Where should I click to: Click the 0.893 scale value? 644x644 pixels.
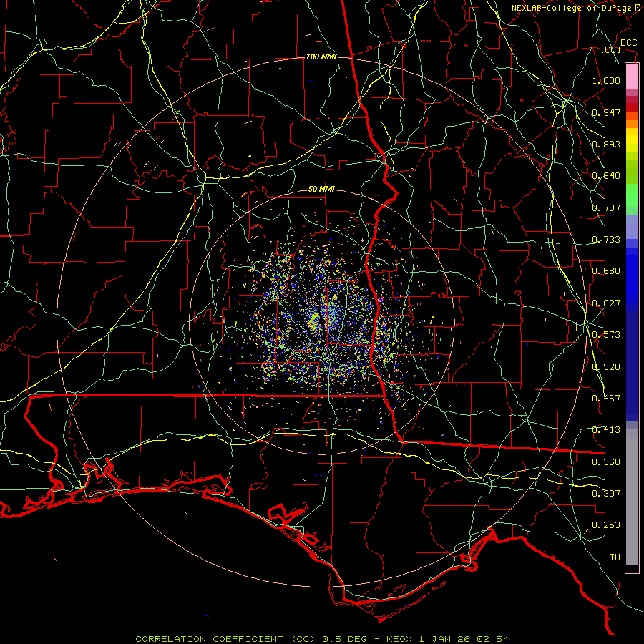[606, 144]
